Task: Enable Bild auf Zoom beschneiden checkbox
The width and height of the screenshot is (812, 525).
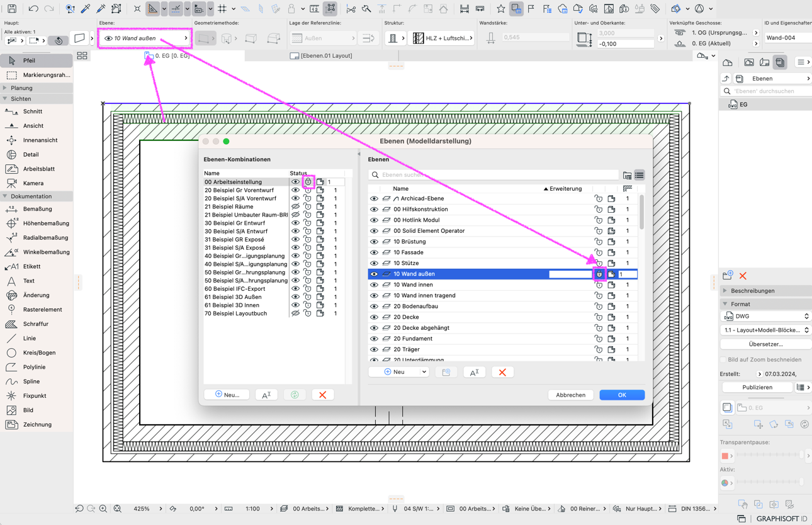Action: 723,360
